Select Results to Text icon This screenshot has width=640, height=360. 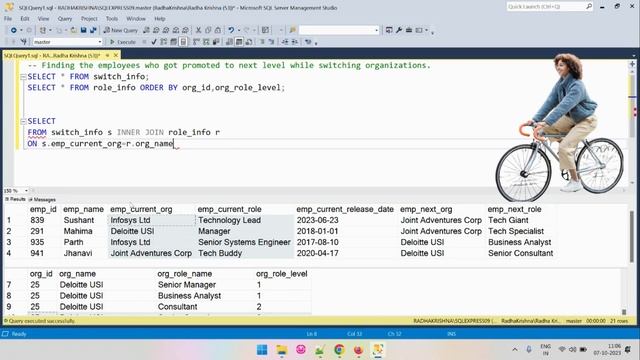[x=229, y=42]
